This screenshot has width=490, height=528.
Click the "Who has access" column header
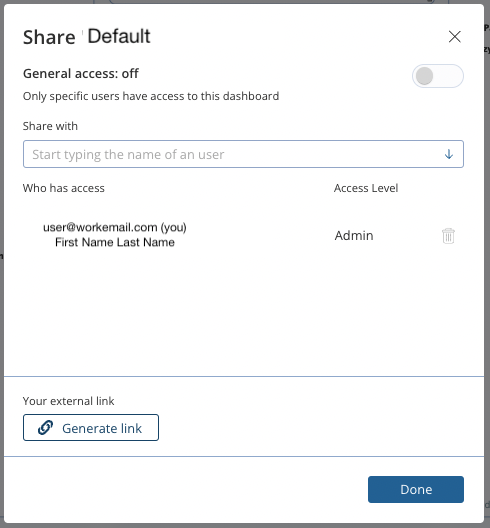64,188
